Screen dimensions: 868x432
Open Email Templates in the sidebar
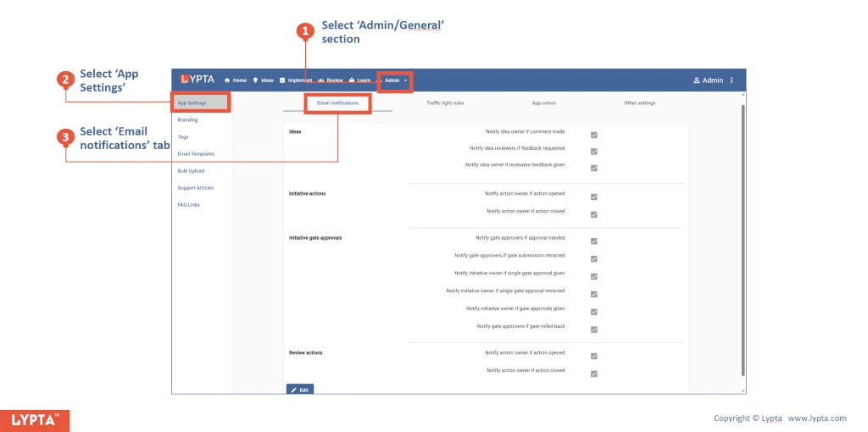click(196, 154)
